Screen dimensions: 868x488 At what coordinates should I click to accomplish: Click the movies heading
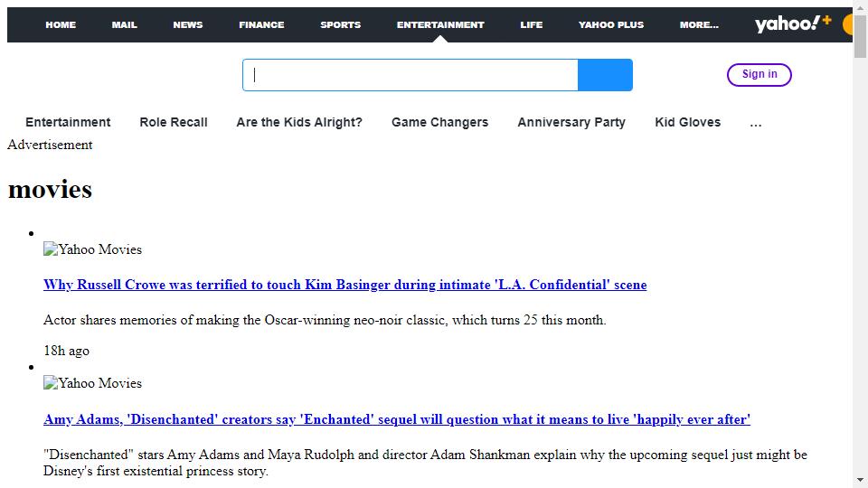pos(50,189)
